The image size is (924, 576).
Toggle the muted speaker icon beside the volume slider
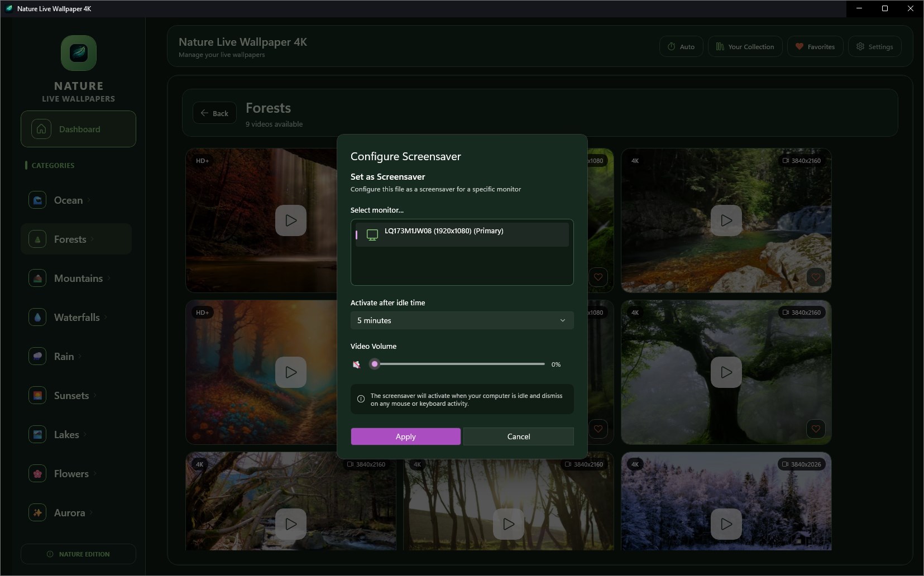click(356, 364)
